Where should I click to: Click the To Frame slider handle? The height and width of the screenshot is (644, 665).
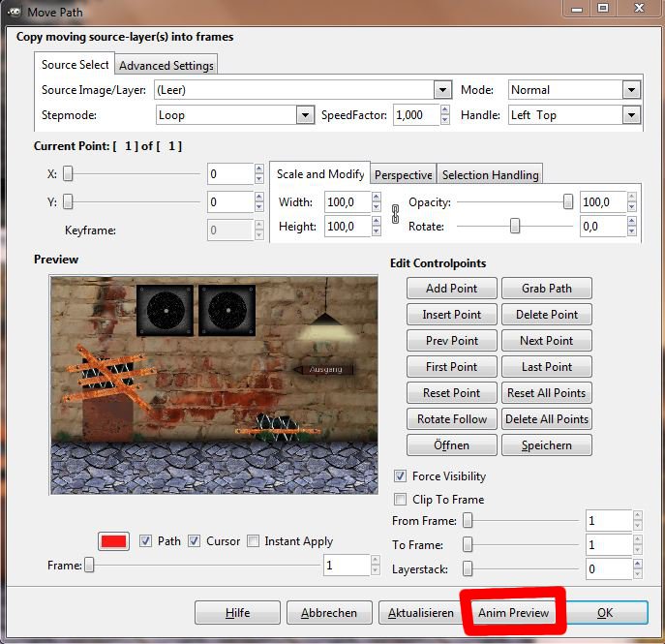click(x=468, y=544)
